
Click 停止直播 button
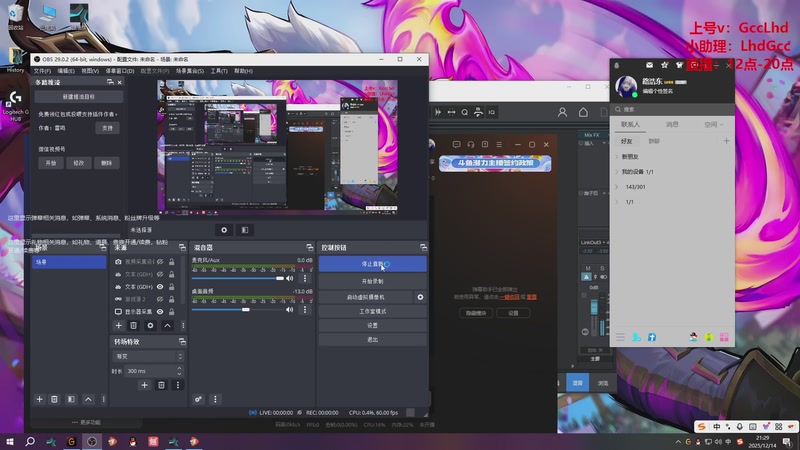tap(372, 264)
